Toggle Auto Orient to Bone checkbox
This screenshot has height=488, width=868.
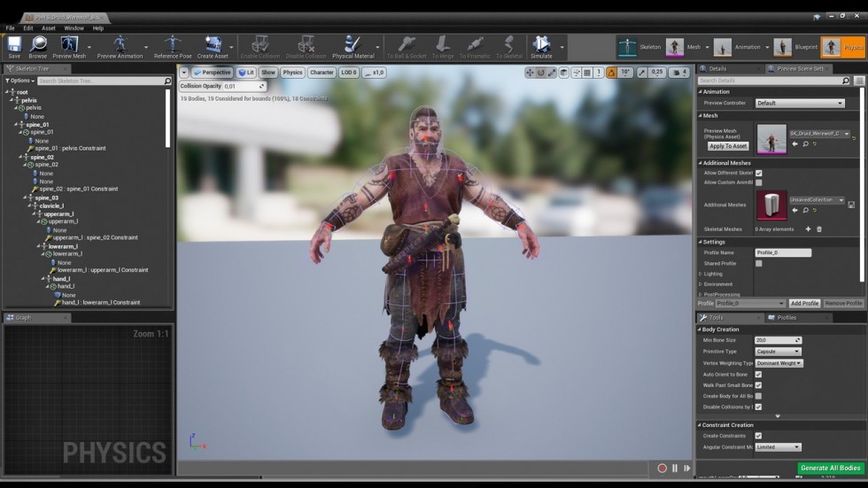(758, 375)
